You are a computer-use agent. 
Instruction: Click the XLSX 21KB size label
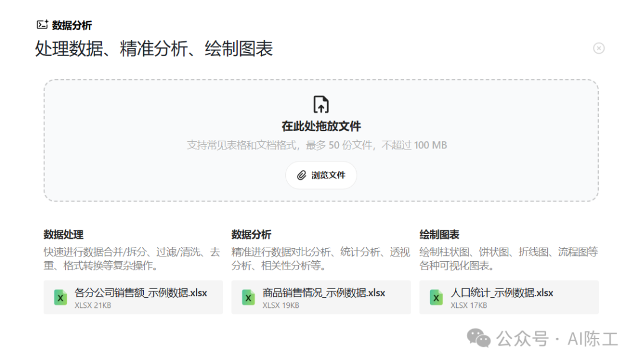point(93,305)
